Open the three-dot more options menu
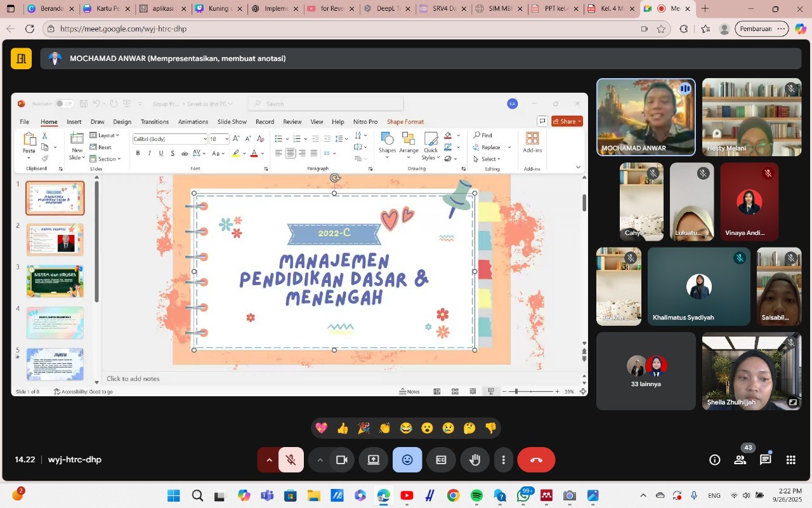The image size is (812, 508). coord(504,460)
